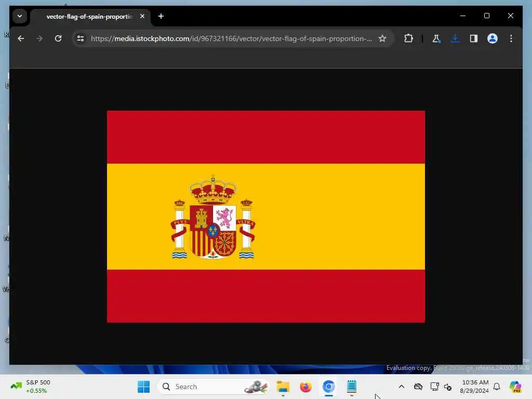This screenshot has height=399, width=532.
Task: Minimize the Chrome window
Action: coord(463,16)
